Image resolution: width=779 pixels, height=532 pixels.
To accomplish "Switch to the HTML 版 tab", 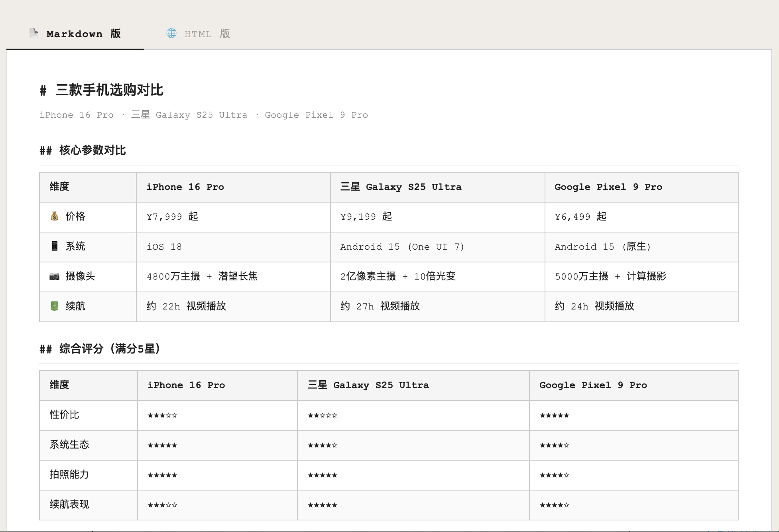I will coord(198,34).
